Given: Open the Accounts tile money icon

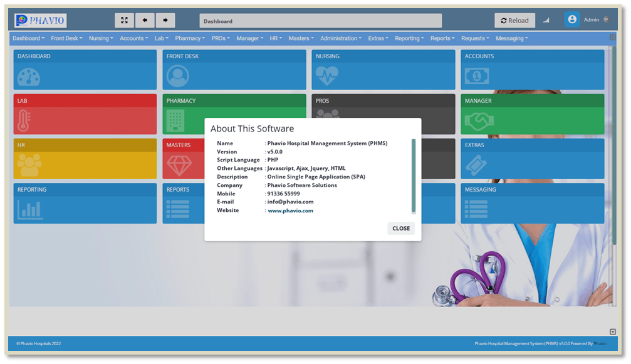Looking at the screenshot, I should [x=477, y=76].
